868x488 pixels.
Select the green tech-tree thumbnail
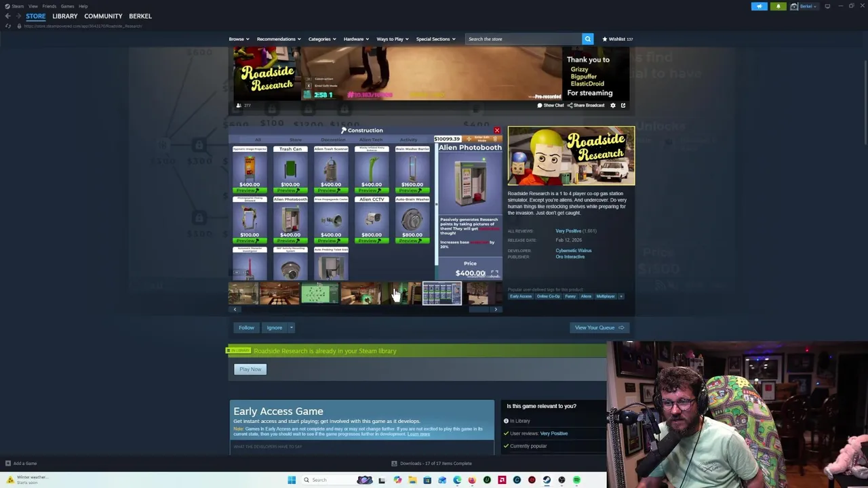tap(320, 293)
